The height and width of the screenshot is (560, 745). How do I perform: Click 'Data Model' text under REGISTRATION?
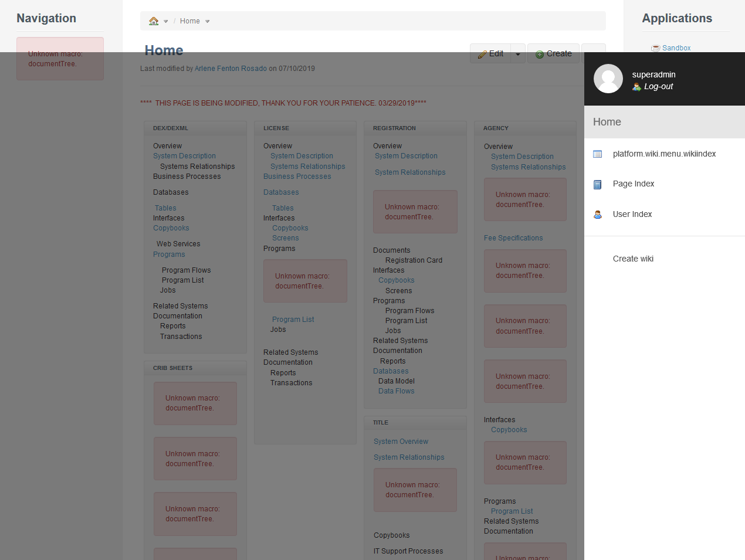[x=396, y=381]
